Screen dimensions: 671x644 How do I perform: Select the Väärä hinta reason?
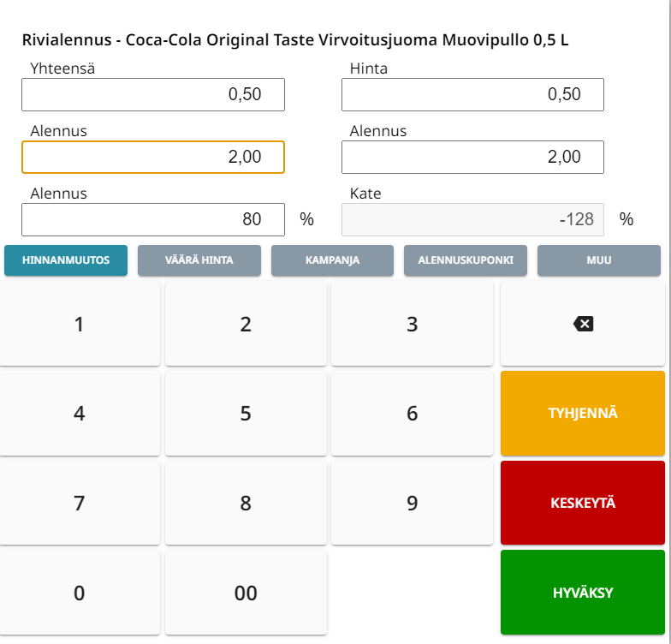[x=199, y=260]
